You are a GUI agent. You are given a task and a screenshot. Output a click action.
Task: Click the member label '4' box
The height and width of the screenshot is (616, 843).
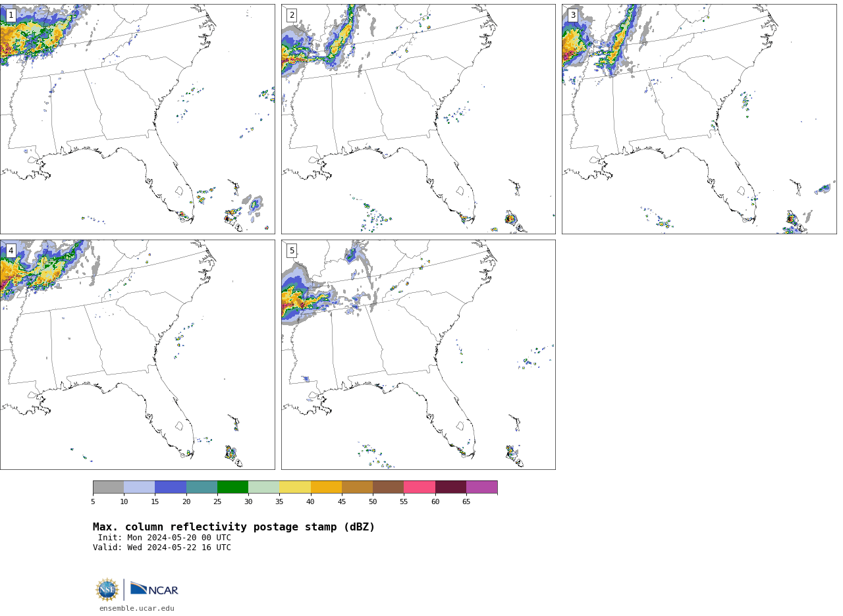tap(11, 251)
